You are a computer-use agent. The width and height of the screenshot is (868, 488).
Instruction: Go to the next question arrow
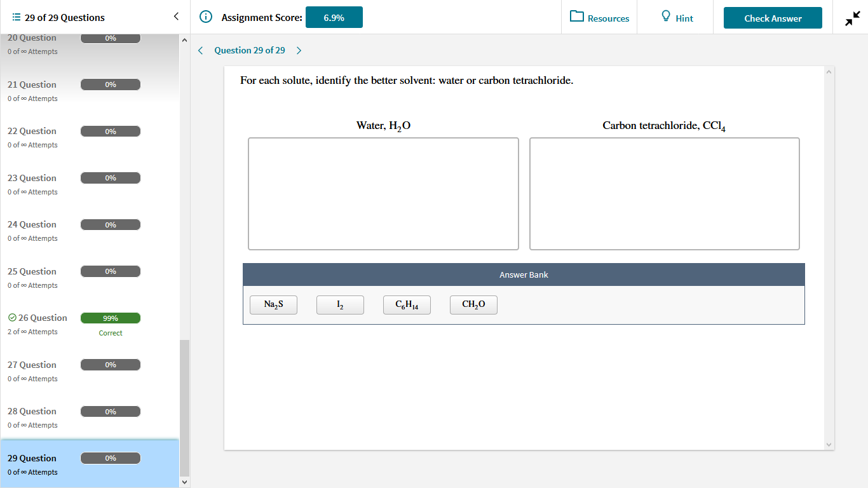pos(299,50)
